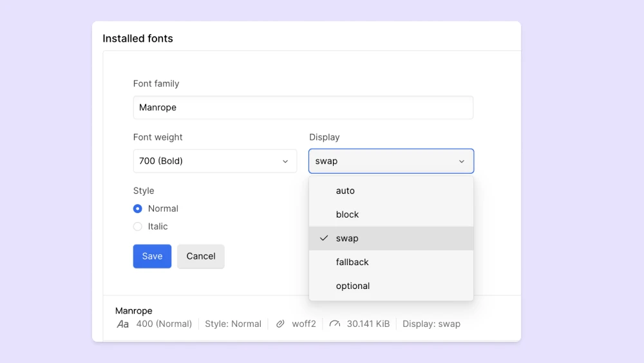Click the Style: Normal text
644x363 pixels.
233,324
